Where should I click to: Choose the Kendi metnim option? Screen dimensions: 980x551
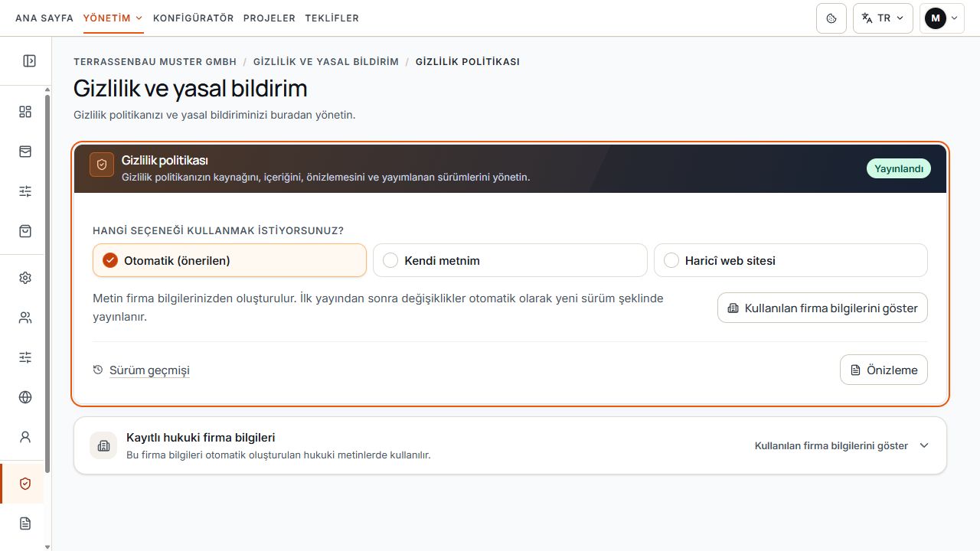point(510,260)
